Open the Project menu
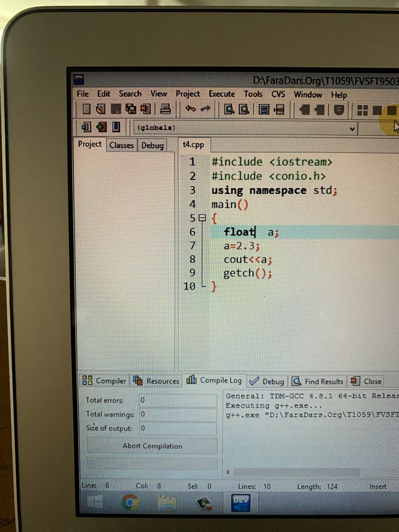Viewport: 399px width, 532px height. coord(188,94)
